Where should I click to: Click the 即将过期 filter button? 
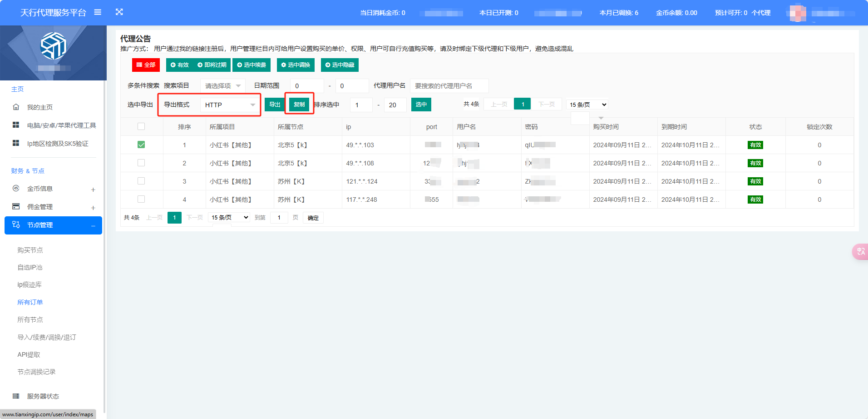pyautogui.click(x=212, y=65)
